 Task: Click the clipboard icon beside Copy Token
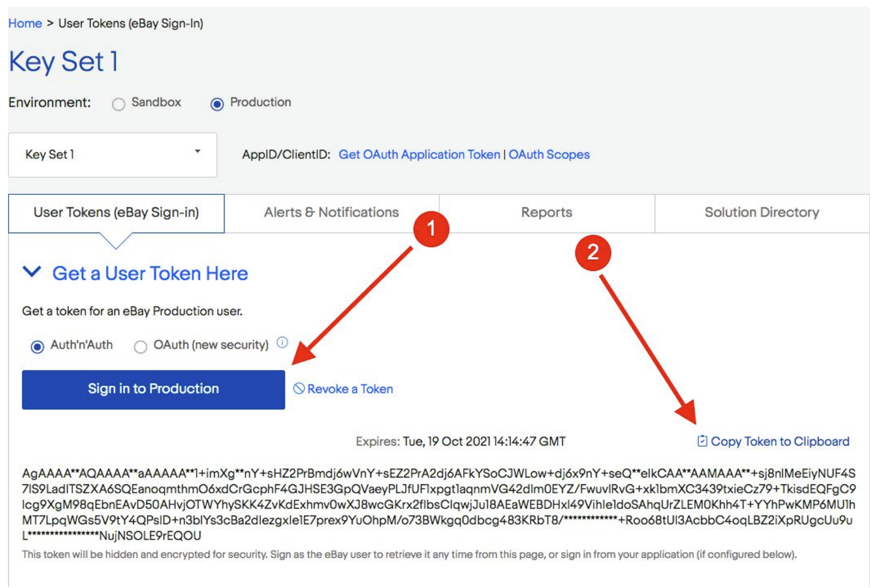point(702,441)
